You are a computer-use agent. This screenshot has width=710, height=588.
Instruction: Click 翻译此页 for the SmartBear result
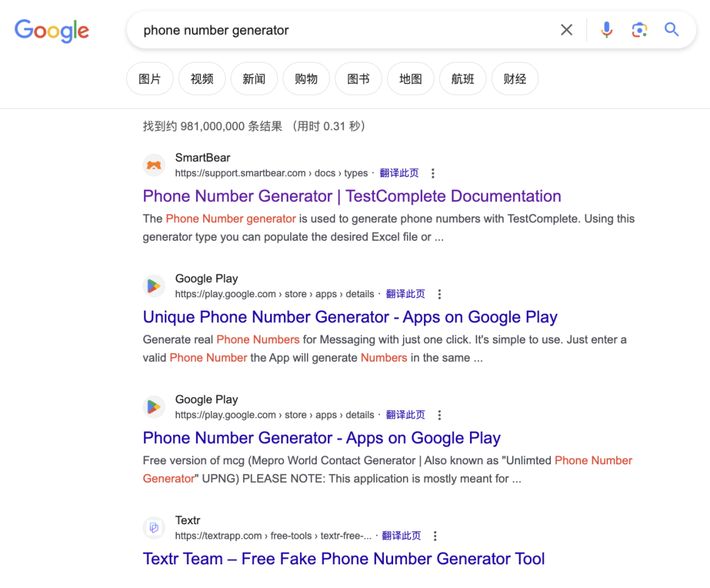[x=399, y=173]
